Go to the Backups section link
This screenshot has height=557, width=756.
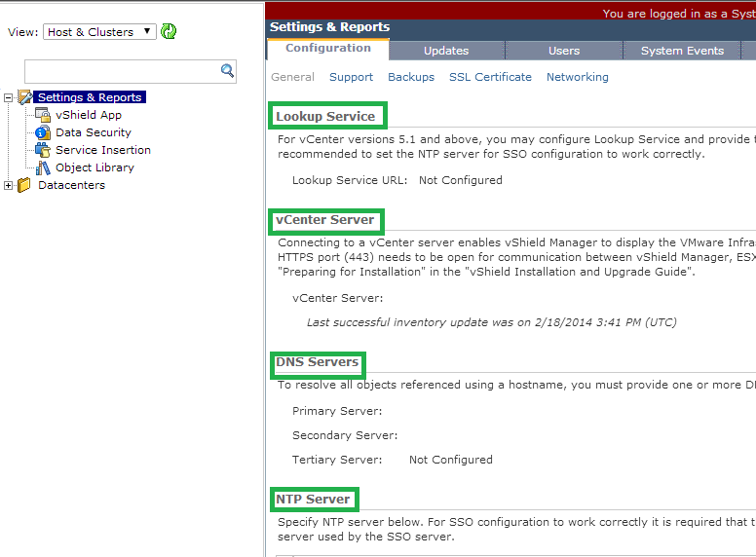(x=411, y=77)
